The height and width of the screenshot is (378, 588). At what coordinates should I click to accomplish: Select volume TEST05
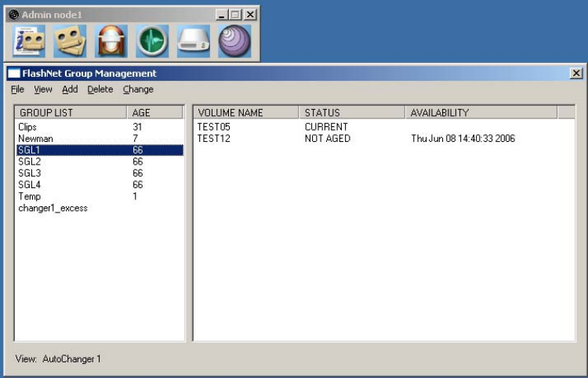click(214, 127)
